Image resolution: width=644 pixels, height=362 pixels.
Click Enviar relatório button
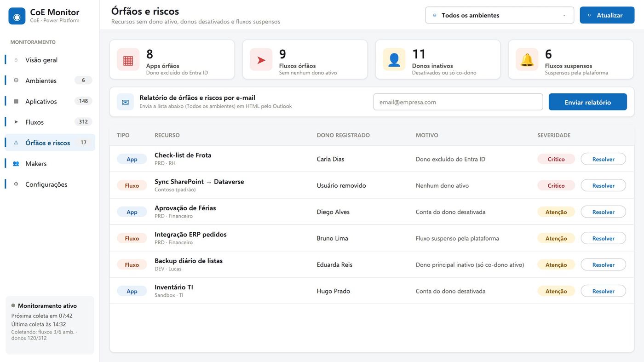588,102
